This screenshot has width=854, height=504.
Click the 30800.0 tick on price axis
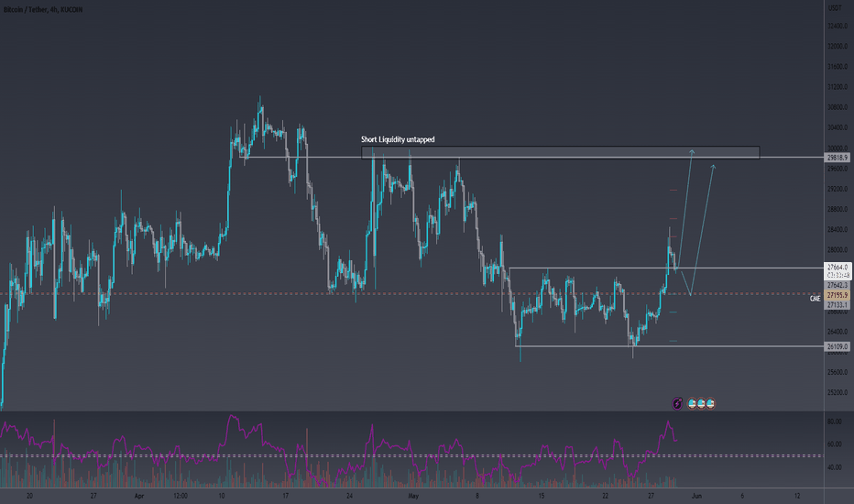pos(838,107)
